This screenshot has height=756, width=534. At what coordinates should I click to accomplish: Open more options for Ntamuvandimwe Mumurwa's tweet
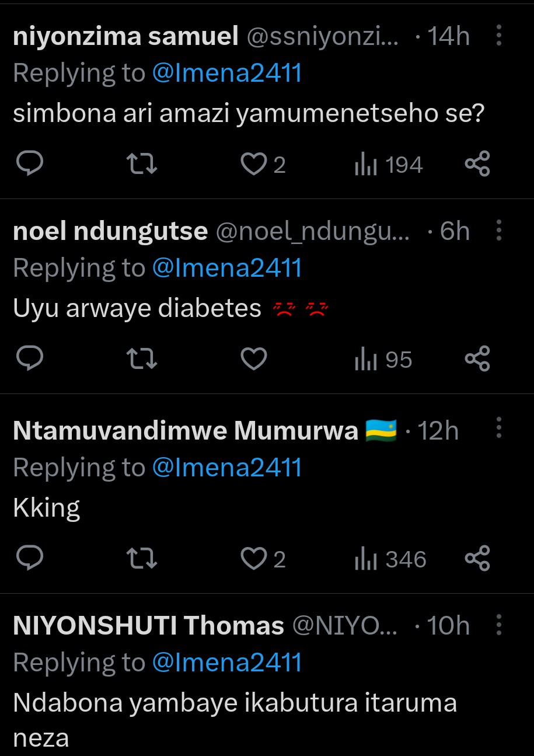click(499, 430)
